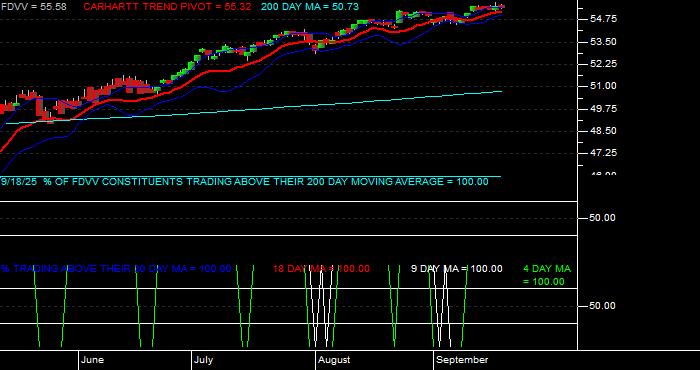Click the September month marker on time axis

(x=462, y=360)
